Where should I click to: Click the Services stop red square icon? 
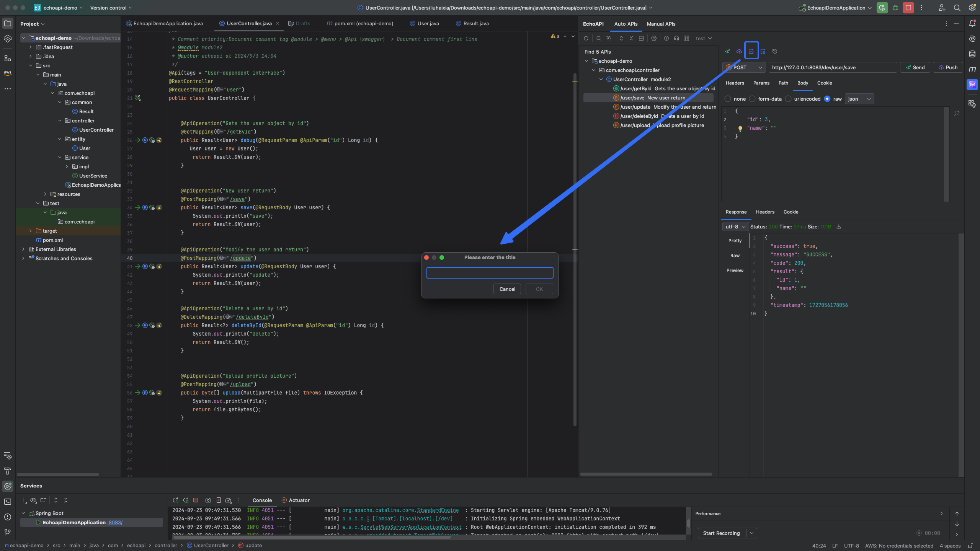click(x=196, y=500)
